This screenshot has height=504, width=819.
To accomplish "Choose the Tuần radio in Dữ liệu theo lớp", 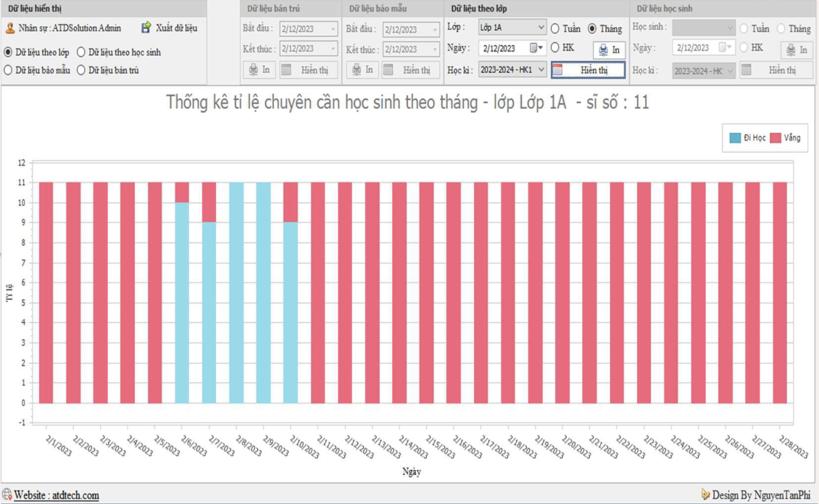I will click(555, 29).
